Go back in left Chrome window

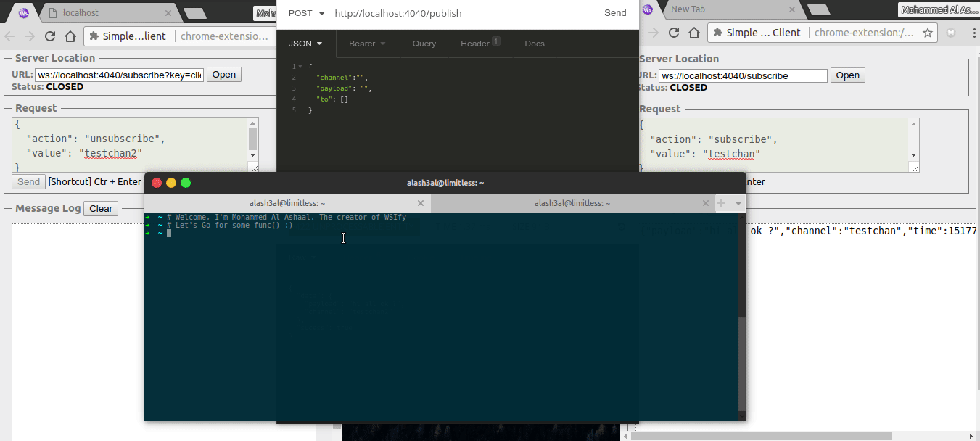(9, 36)
